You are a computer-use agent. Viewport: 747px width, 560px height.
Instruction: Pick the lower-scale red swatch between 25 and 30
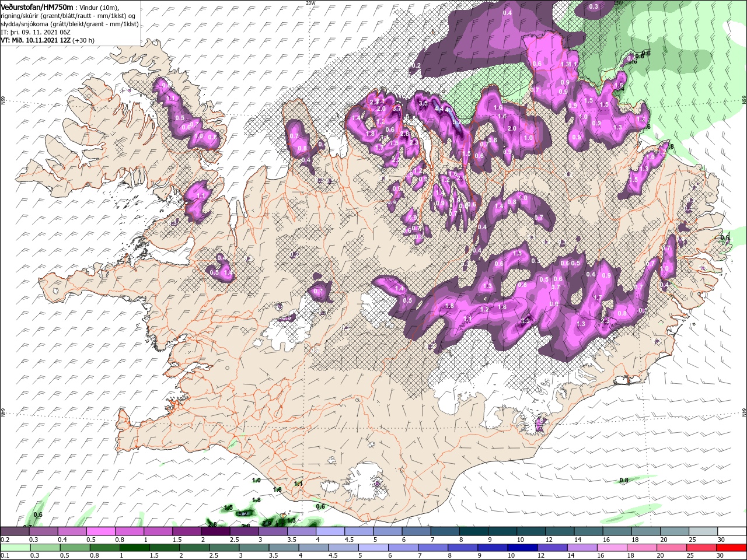(702, 548)
